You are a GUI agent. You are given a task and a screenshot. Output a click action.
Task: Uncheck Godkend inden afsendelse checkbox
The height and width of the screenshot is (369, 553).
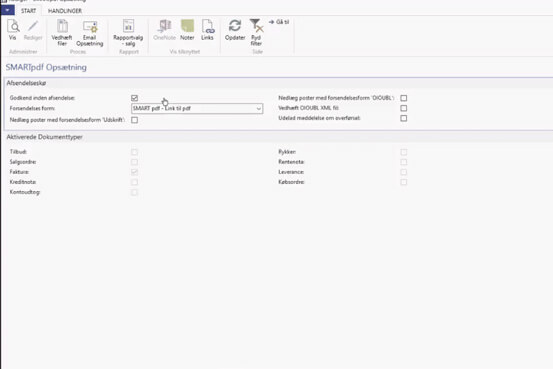(x=134, y=98)
